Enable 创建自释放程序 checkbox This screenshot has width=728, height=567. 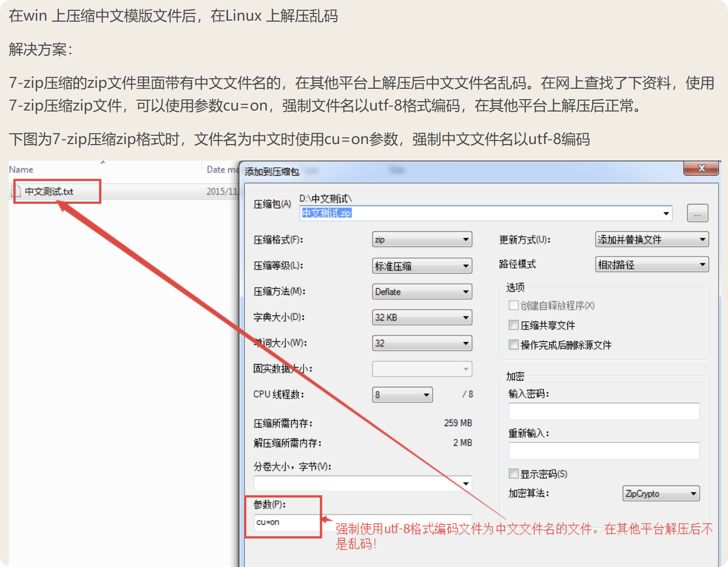point(514,306)
